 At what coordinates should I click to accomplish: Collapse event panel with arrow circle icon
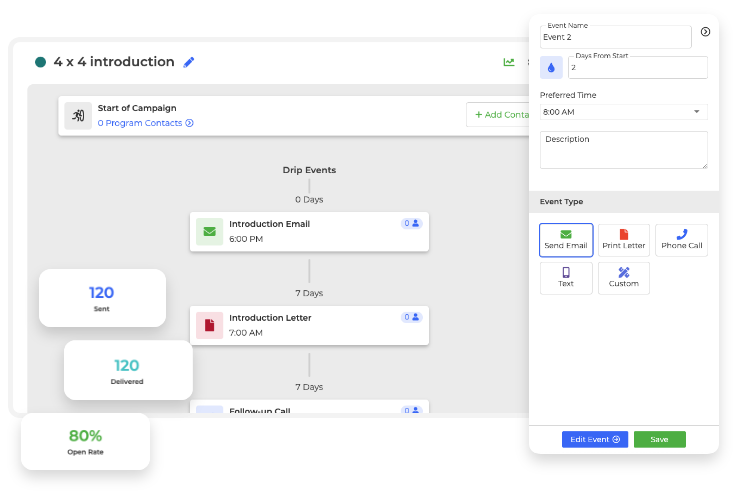[705, 32]
